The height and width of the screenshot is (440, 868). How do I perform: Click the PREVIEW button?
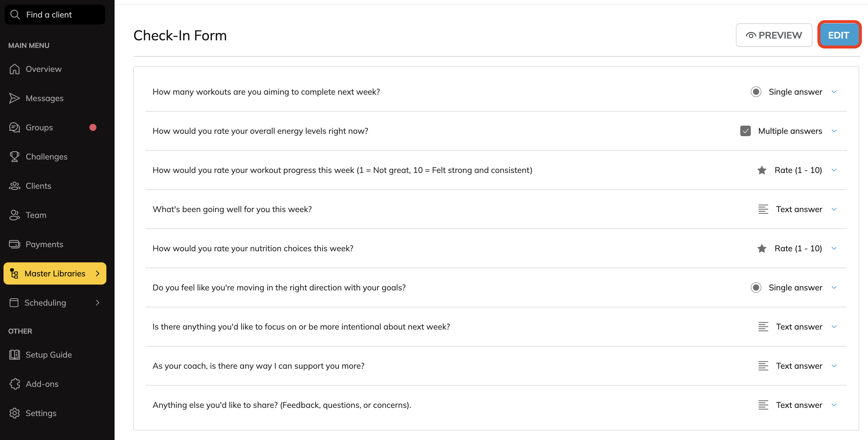click(774, 35)
